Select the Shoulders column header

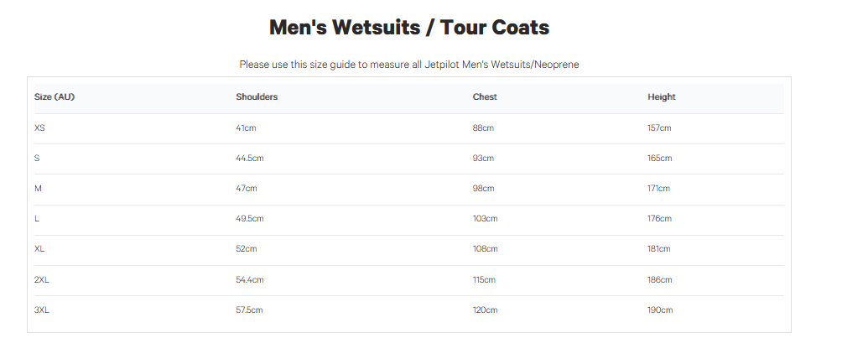tap(257, 97)
